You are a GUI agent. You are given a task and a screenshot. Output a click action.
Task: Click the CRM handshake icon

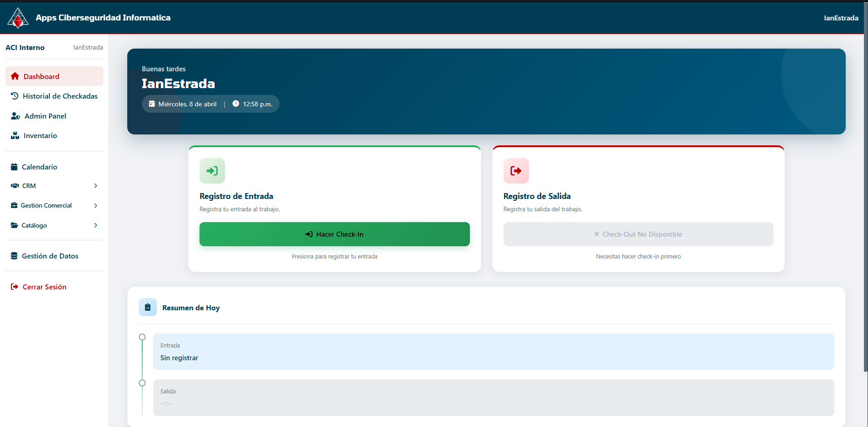tap(15, 186)
